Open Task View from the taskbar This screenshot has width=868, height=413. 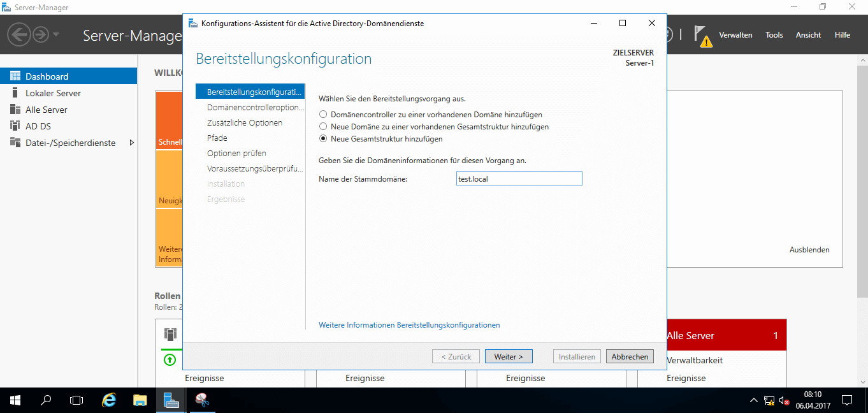click(x=76, y=400)
